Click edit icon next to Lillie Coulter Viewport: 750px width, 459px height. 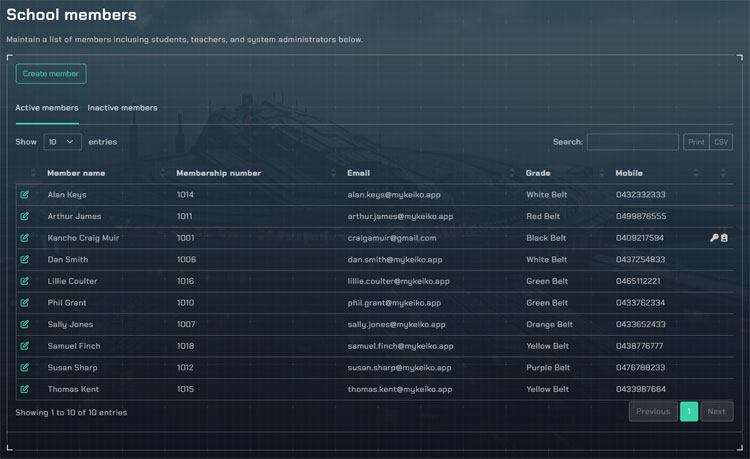[25, 281]
